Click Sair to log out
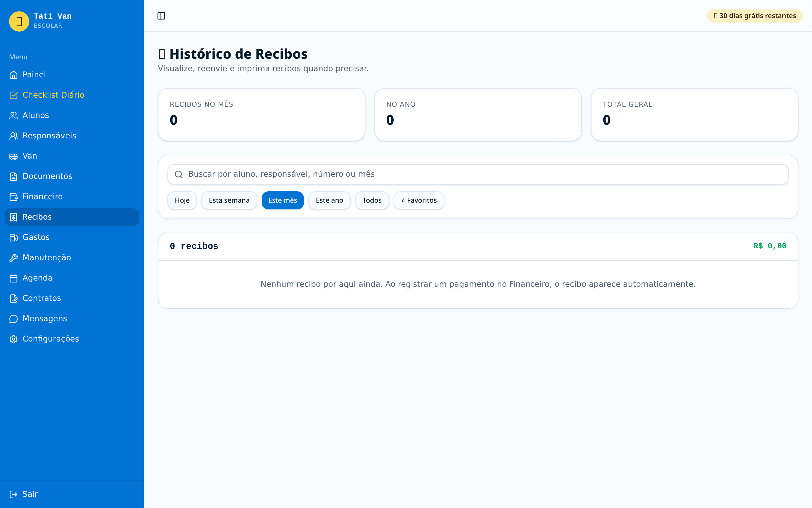The image size is (812, 508). 72,494
